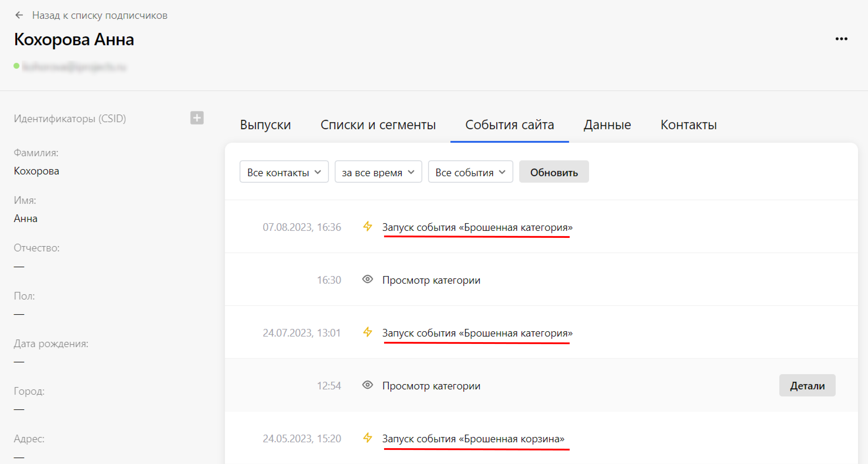Viewport: 868px width, 464px height.
Task: Open the «Списки и сегменты» tab
Action: coord(379,125)
